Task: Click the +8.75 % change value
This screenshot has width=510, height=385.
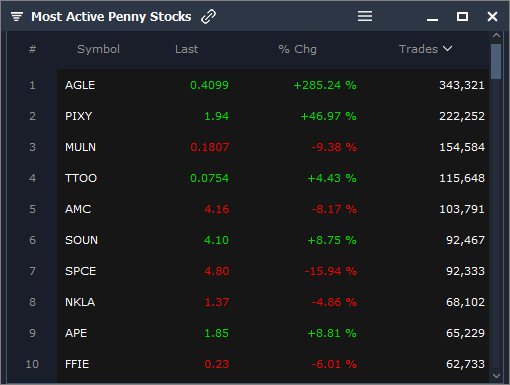Action: tap(332, 240)
